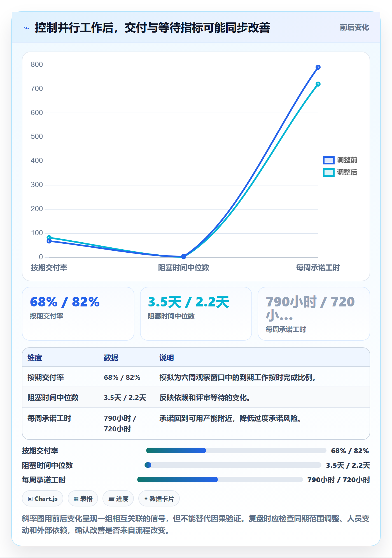Click the 按期交付率 x-axis label
The image size is (392, 558).
(49, 268)
